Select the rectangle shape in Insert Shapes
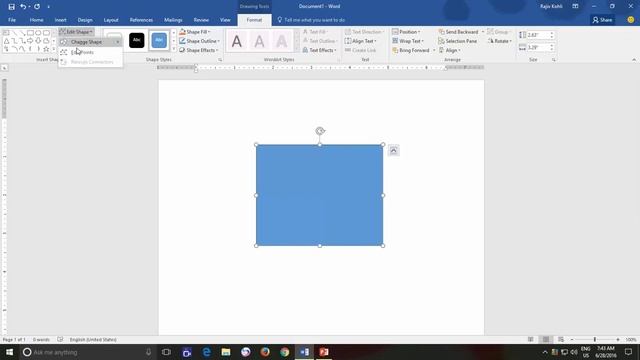This screenshot has height=360, width=640. coord(30,33)
